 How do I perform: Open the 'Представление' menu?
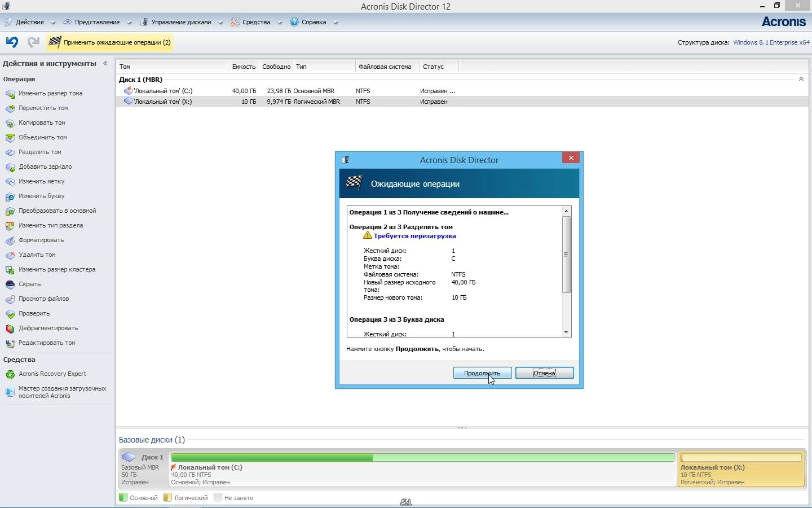tap(97, 23)
